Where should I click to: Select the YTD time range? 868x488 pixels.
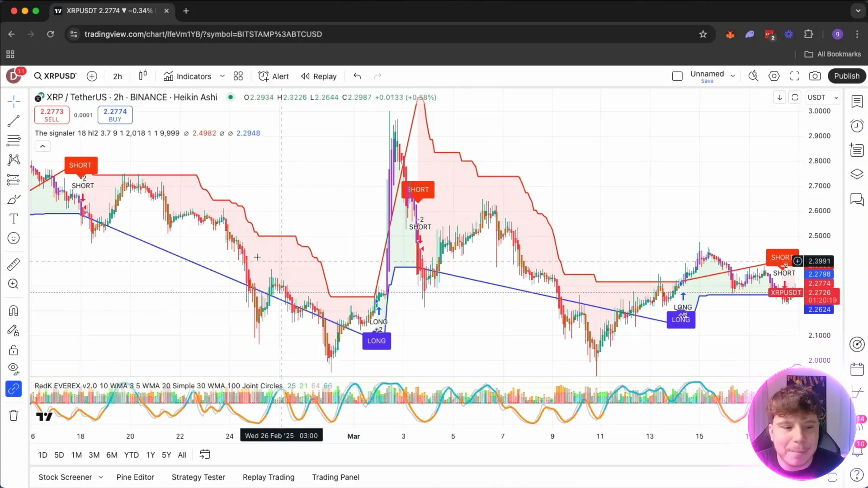[132, 455]
